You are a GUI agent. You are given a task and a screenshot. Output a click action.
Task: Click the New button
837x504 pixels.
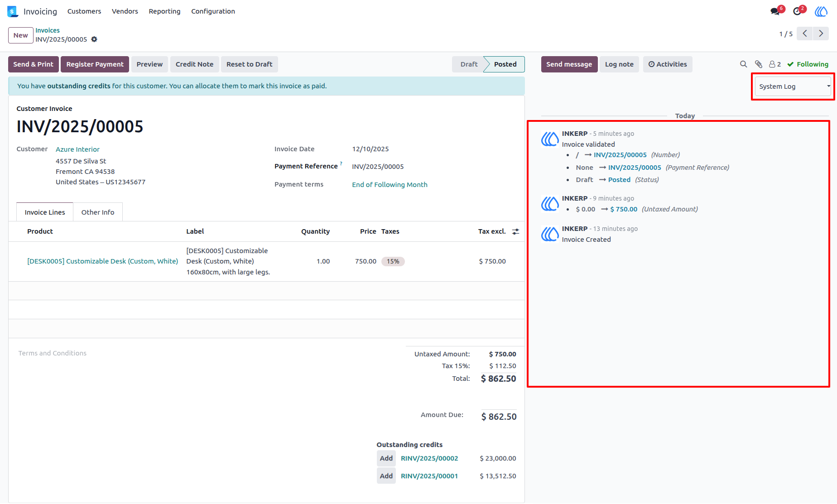click(x=21, y=35)
